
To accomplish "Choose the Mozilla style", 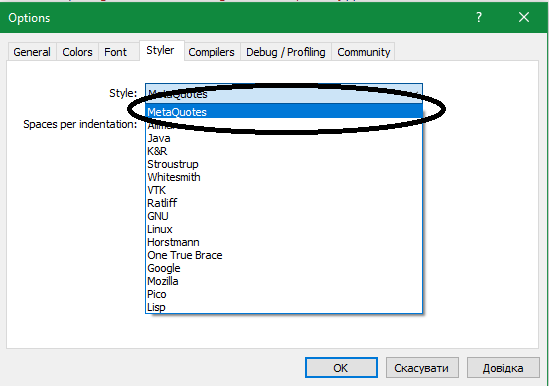I will (284, 281).
